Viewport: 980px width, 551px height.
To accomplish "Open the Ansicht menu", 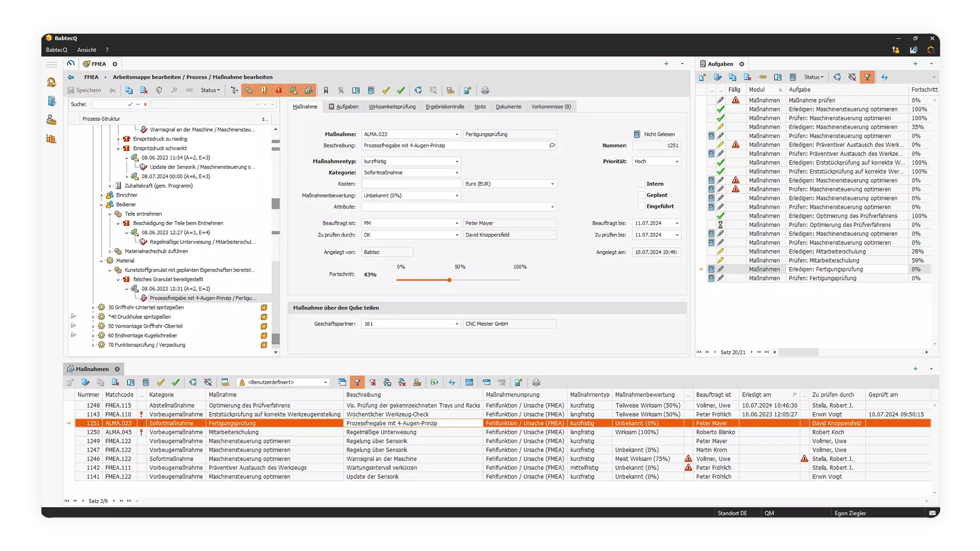I will 87,50.
